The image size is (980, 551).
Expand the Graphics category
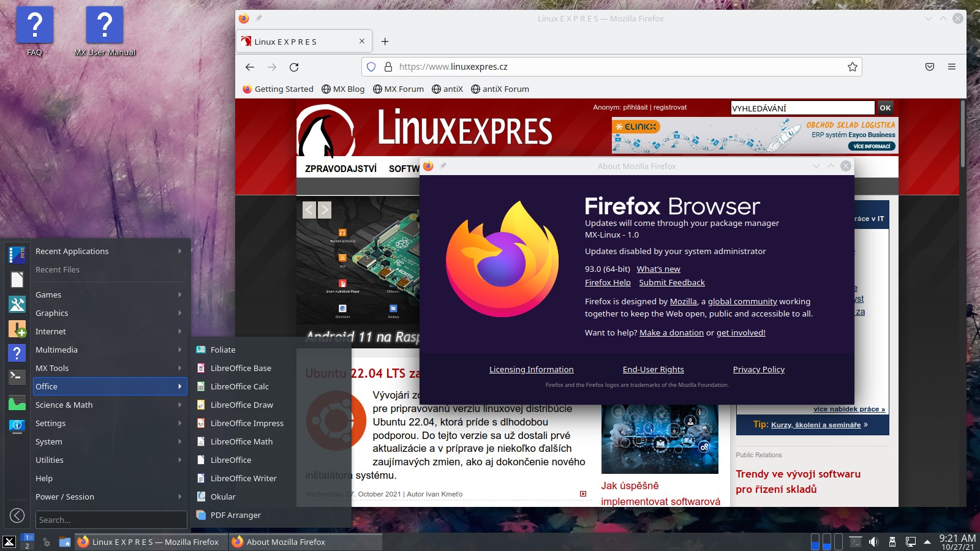[110, 313]
